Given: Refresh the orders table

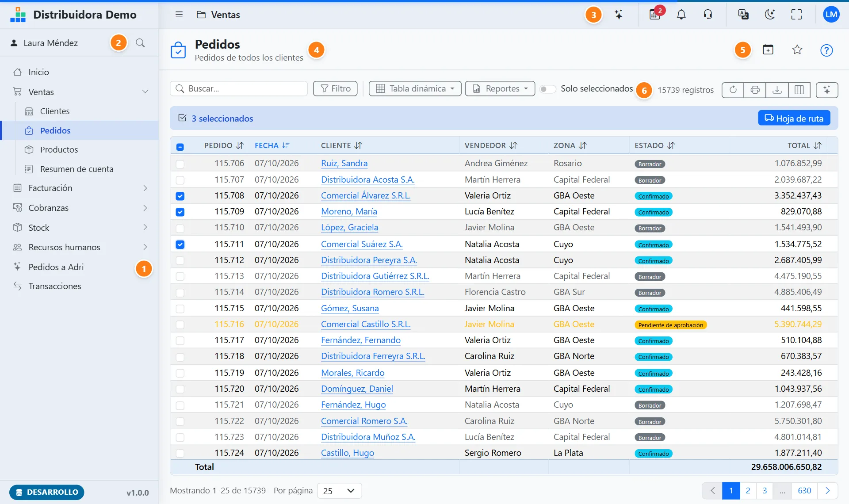Looking at the screenshot, I should (x=733, y=90).
